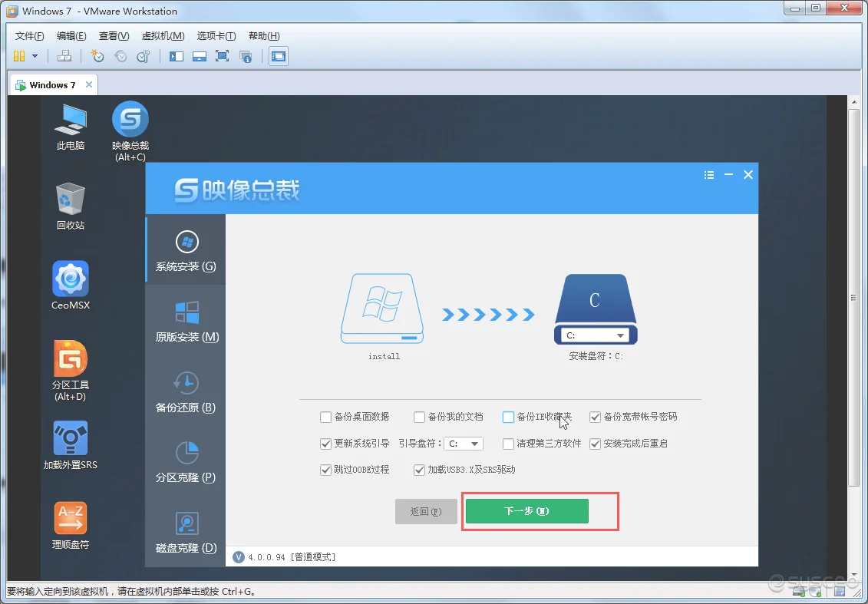Open 文件(F) menu

[29, 36]
